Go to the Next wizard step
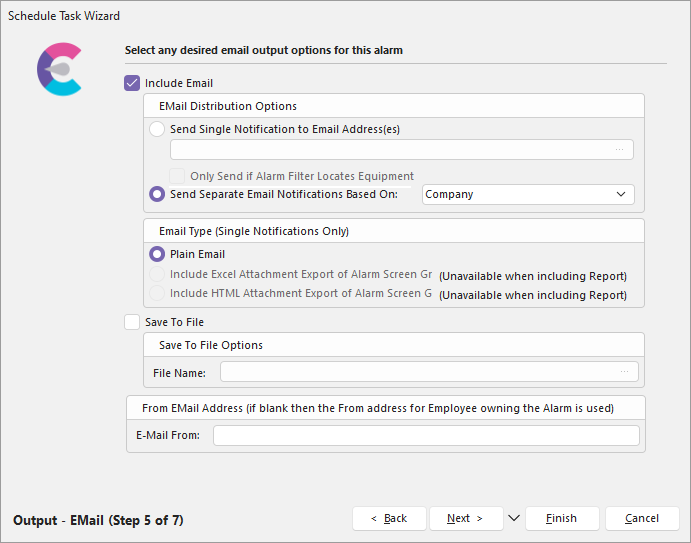Screen dimensions: 691x543 (x=465, y=518)
